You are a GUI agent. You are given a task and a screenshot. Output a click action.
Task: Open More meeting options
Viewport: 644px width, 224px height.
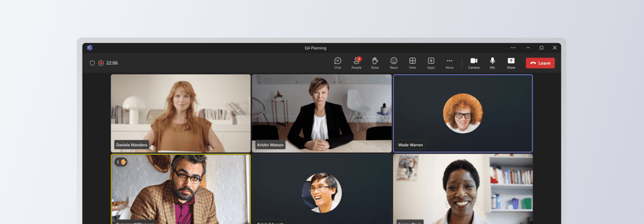pyautogui.click(x=450, y=63)
